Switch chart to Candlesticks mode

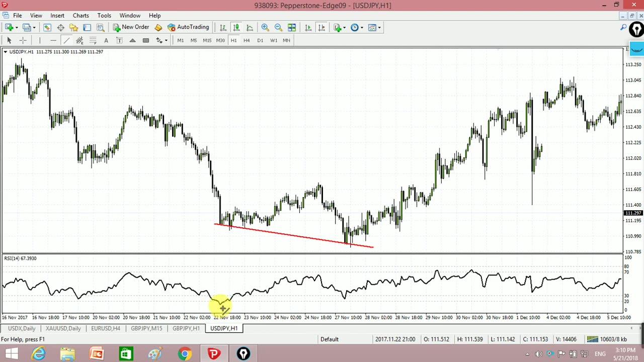(x=236, y=27)
